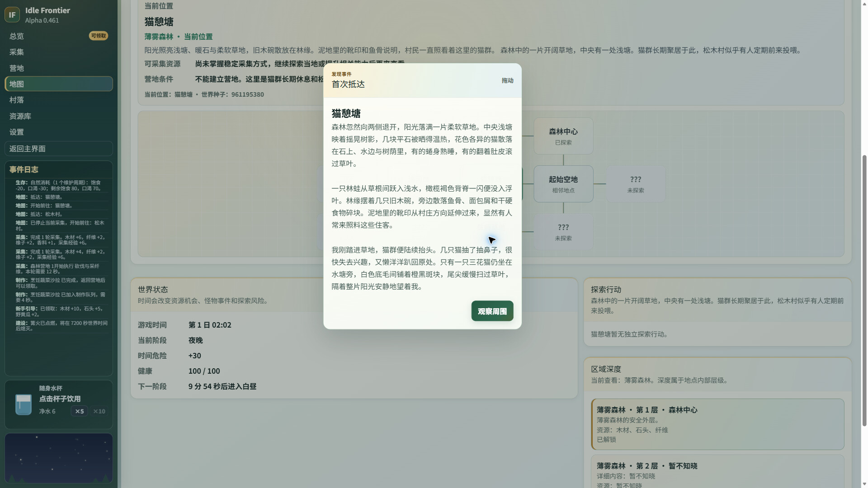Click the 拖动 handle in dialog header
The image size is (868, 488).
(507, 80)
